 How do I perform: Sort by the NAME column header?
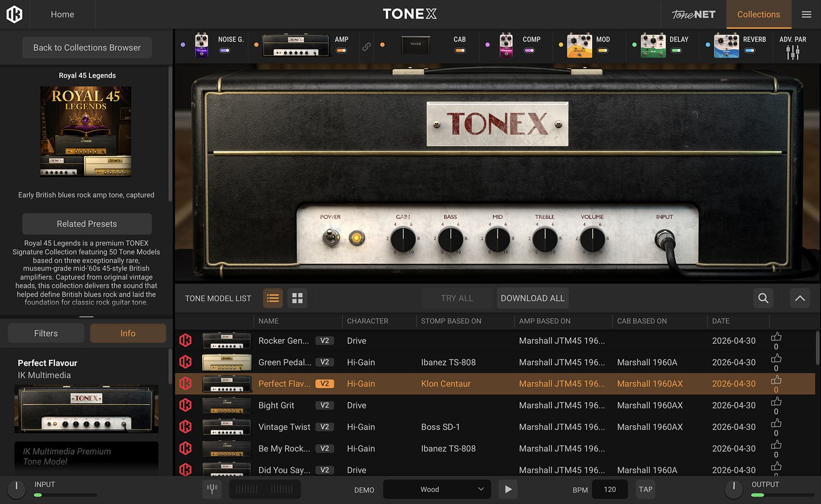coord(268,321)
